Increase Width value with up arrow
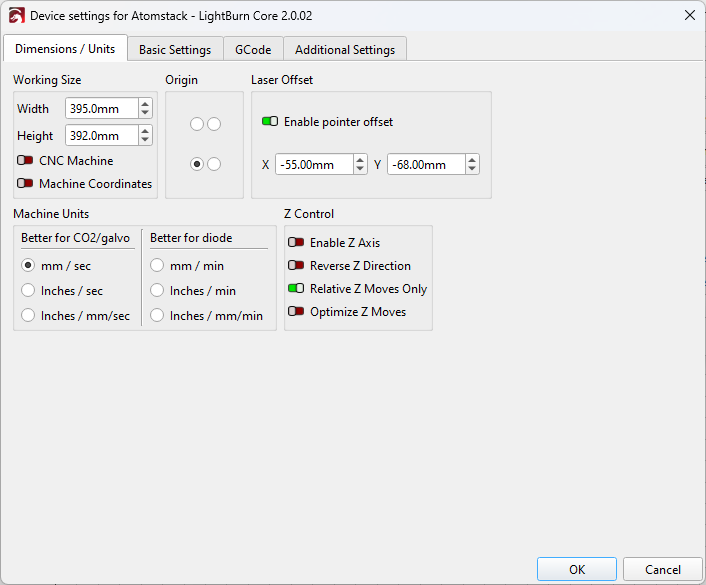 coord(145,104)
